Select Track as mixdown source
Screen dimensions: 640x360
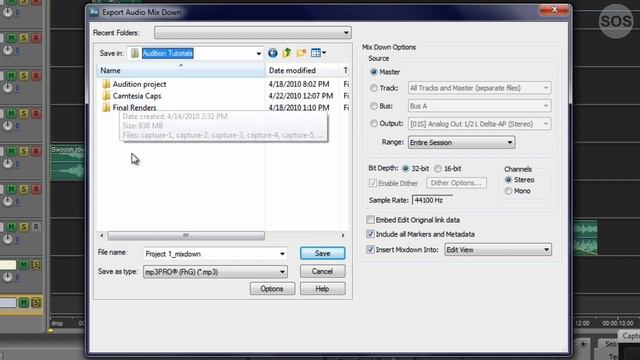[x=373, y=88]
